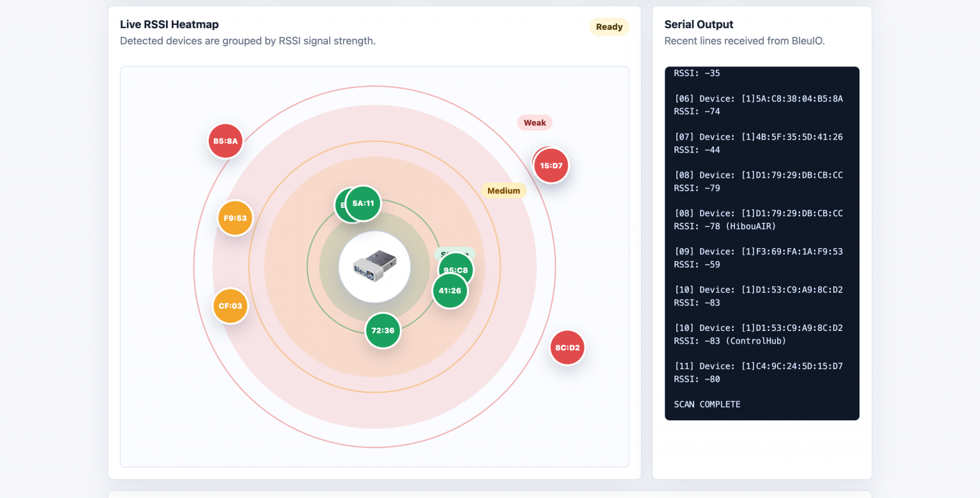This screenshot has height=498, width=980.
Task: Click the 'RSSI: −80' serial line
Action: click(x=697, y=379)
